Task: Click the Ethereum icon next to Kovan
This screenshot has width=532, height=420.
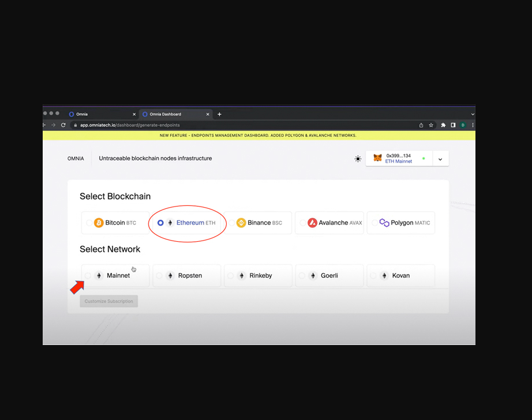Action: (x=384, y=275)
